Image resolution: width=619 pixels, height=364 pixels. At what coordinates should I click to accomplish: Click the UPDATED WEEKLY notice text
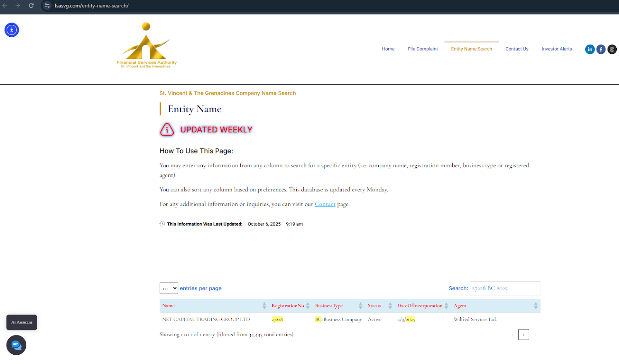(216, 130)
